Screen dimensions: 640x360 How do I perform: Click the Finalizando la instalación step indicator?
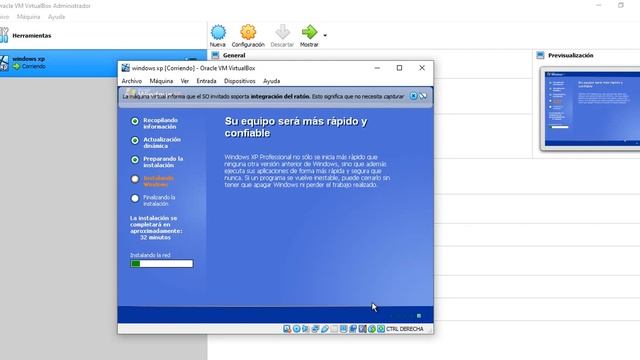(135, 198)
